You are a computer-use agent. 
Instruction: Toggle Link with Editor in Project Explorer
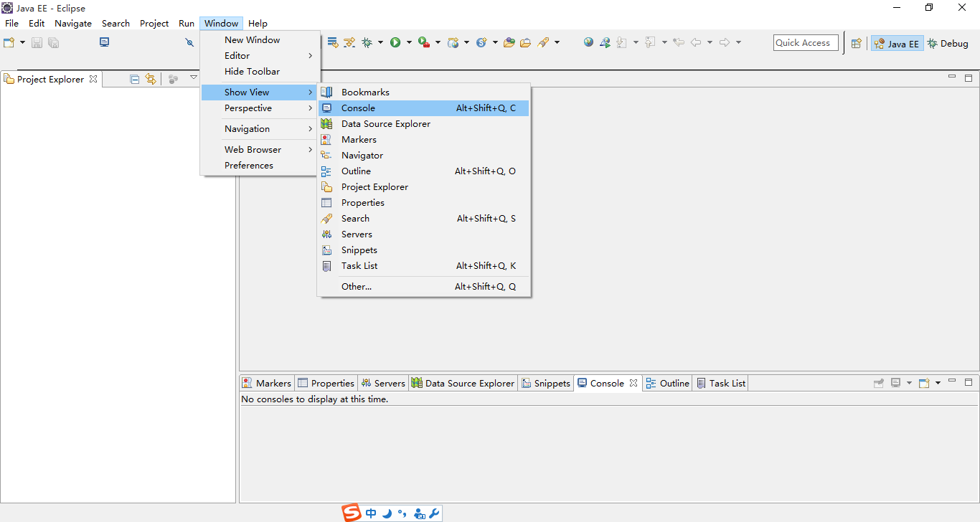click(x=151, y=80)
